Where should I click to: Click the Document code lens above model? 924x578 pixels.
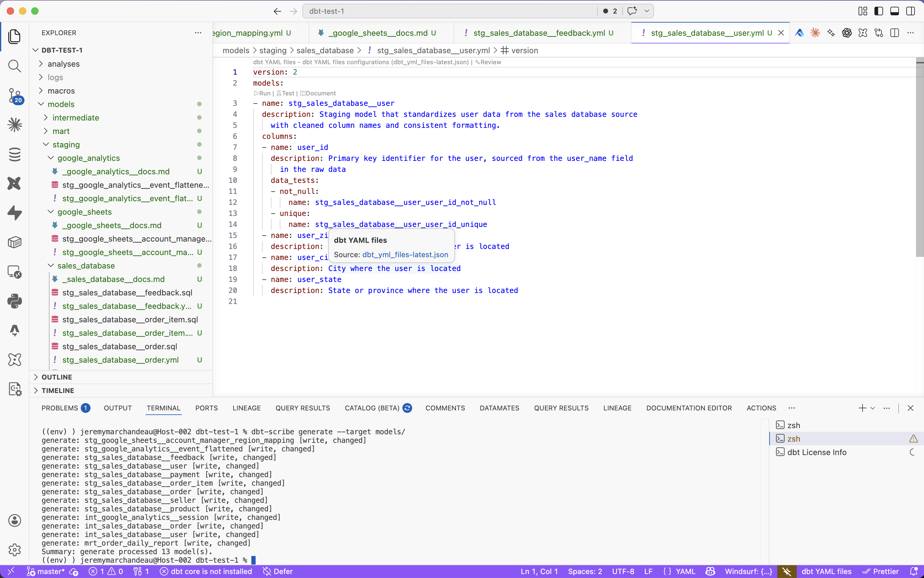point(318,93)
